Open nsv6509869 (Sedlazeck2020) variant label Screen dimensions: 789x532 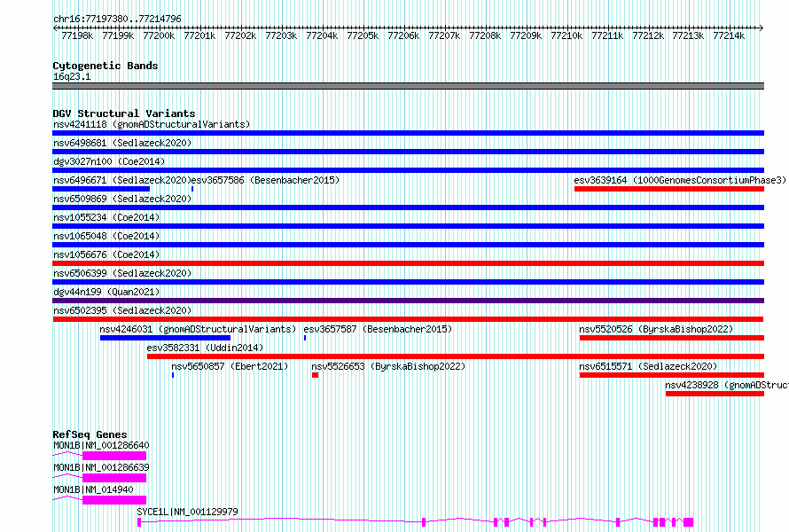tap(122, 199)
